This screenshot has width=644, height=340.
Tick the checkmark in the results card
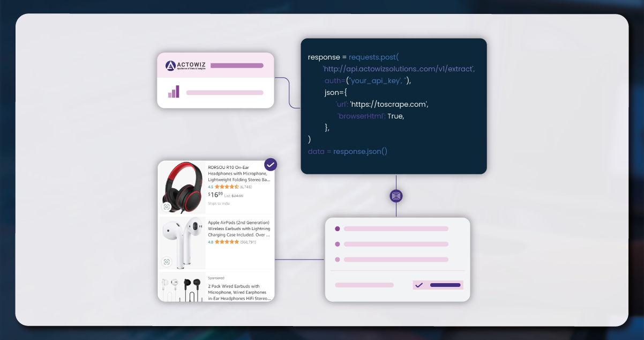419,285
